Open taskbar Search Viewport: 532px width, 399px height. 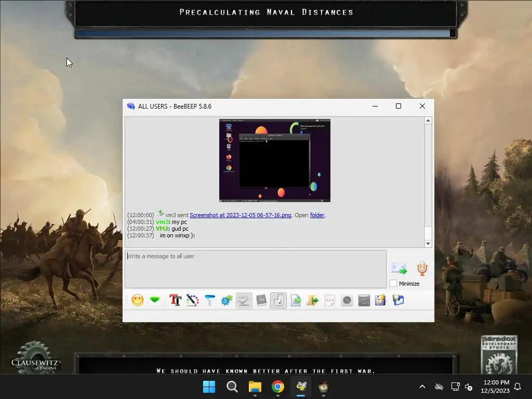pos(232,387)
